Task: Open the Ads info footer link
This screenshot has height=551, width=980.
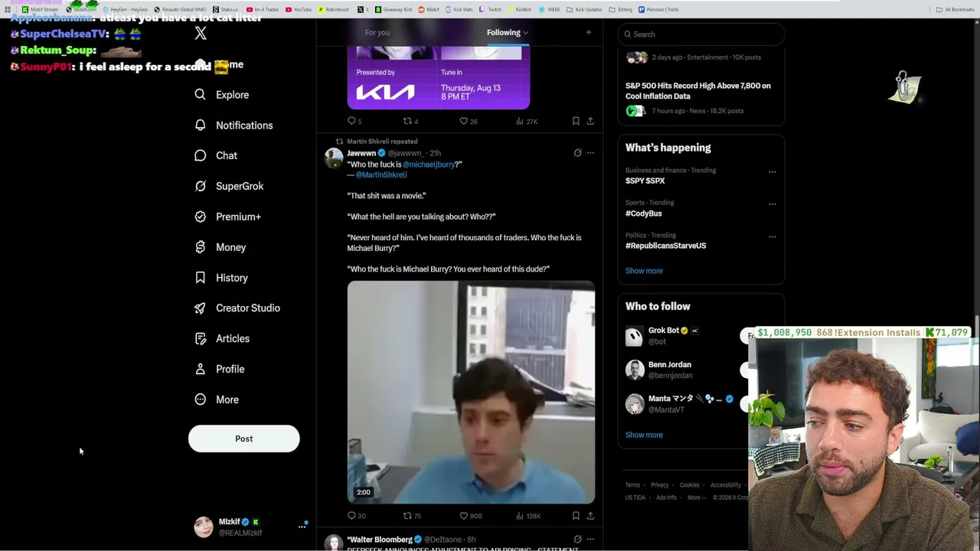Action: coord(666,497)
